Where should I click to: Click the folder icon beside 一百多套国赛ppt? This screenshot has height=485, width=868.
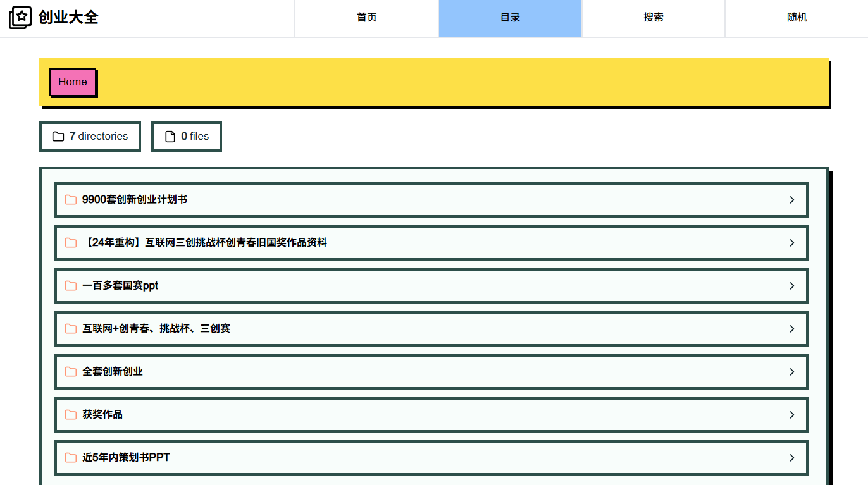[70, 286]
